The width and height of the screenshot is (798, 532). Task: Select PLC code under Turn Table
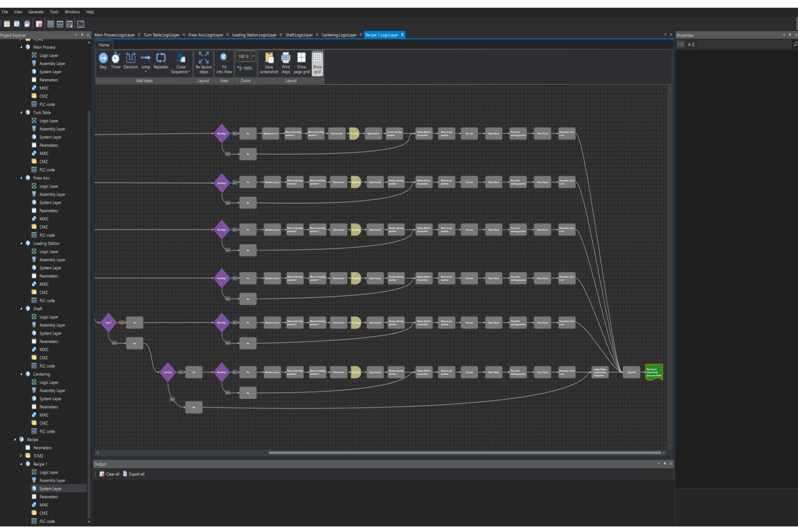47,170
